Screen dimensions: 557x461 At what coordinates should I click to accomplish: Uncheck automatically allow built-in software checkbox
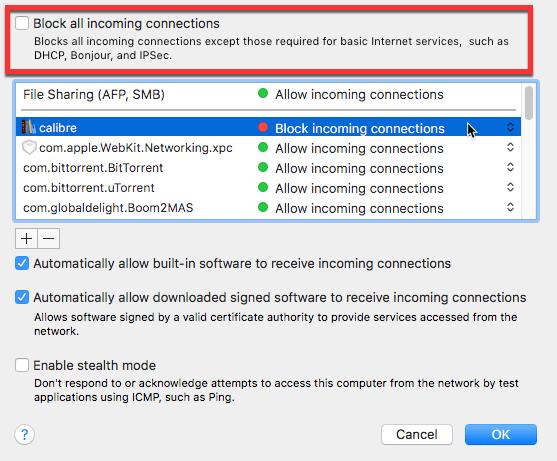click(x=22, y=263)
